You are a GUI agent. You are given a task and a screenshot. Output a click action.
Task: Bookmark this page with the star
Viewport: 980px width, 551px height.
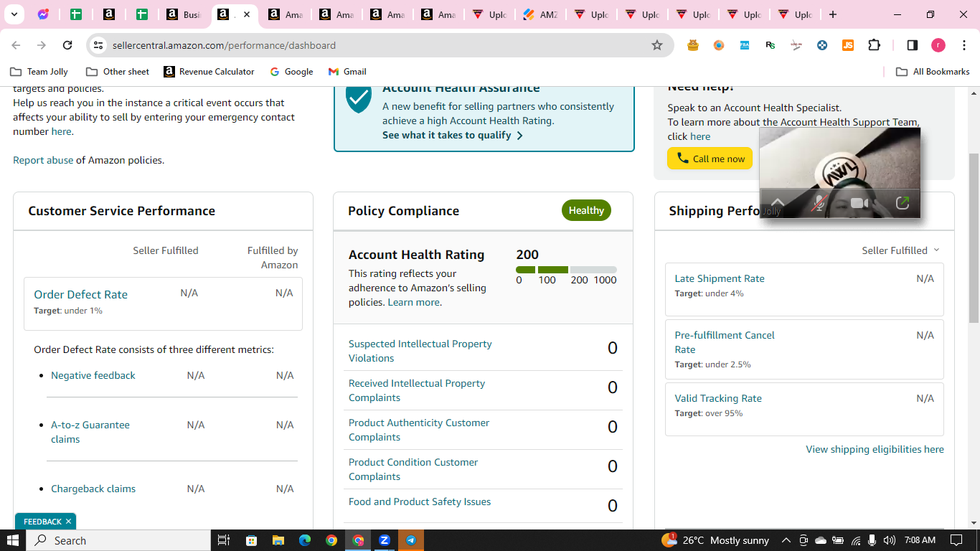point(657,45)
